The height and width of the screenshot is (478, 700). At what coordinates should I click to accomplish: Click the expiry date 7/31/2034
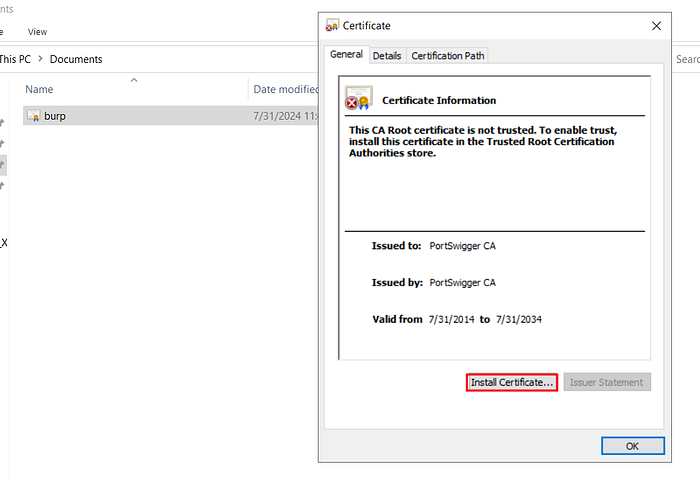(x=519, y=320)
